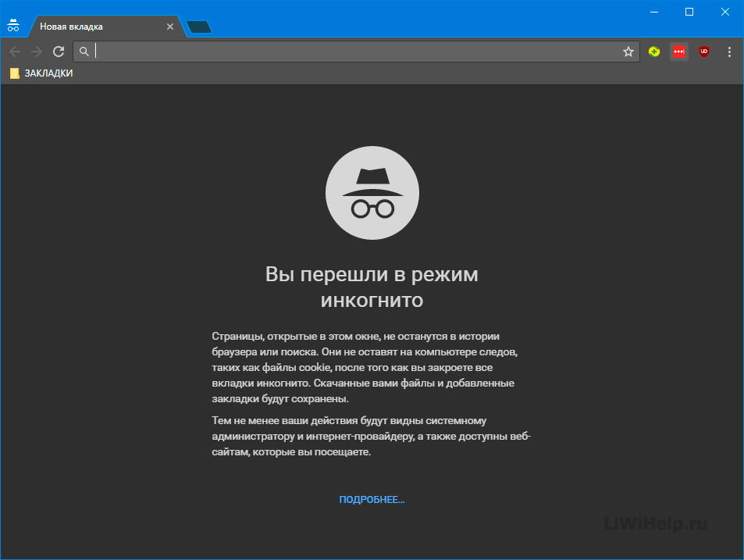Close the "Новая вкладка" tab
The image size is (744, 560).
[170, 27]
